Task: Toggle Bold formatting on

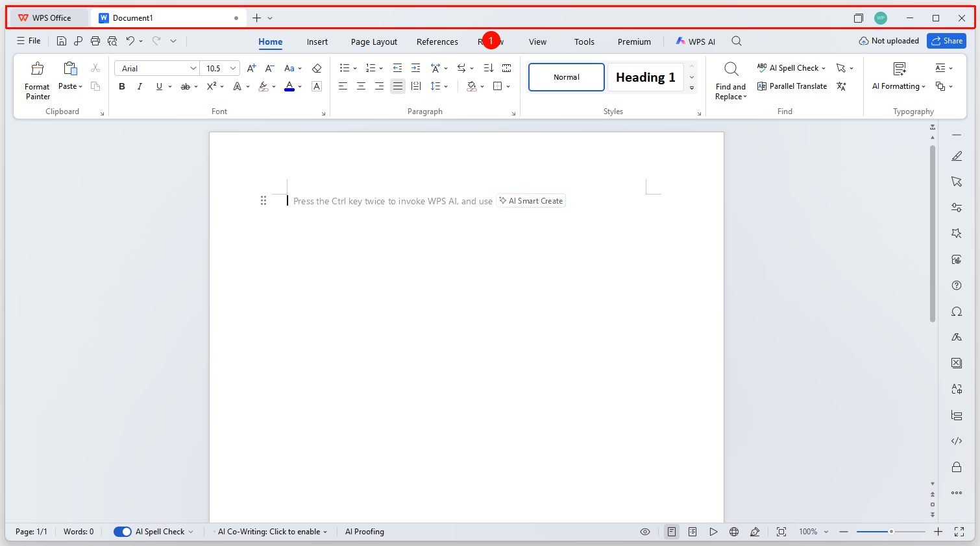Action: point(122,86)
